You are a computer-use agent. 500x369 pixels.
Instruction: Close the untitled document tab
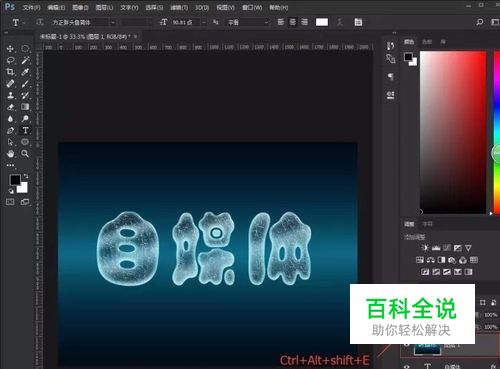click(135, 36)
